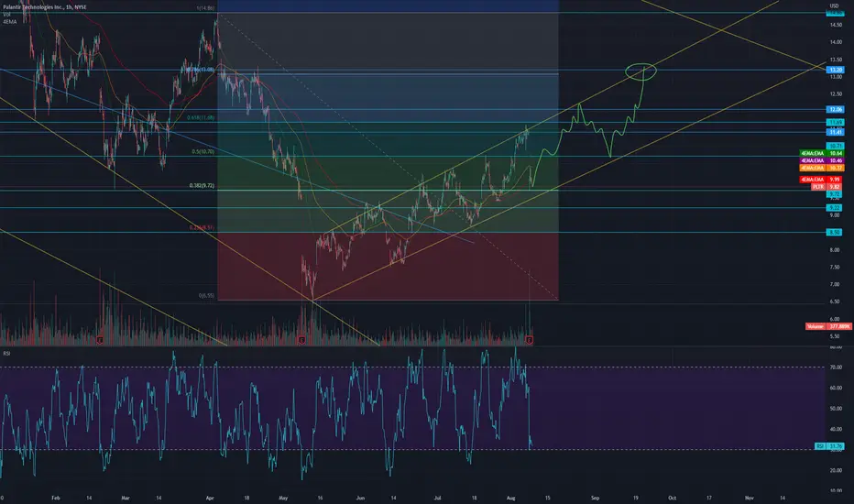Click the Apr date on time axis
Image resolution: width=854 pixels, height=504 pixels.
[x=210, y=498]
